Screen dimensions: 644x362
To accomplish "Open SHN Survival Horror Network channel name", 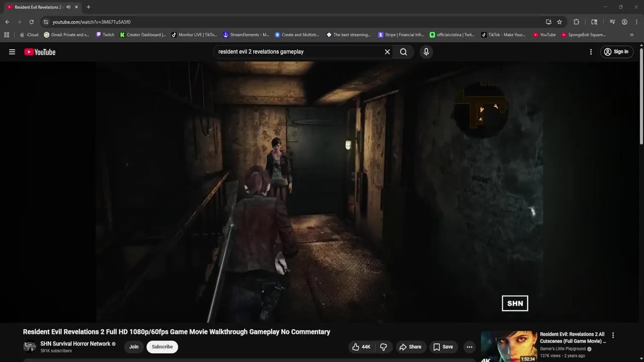I will click(75, 344).
